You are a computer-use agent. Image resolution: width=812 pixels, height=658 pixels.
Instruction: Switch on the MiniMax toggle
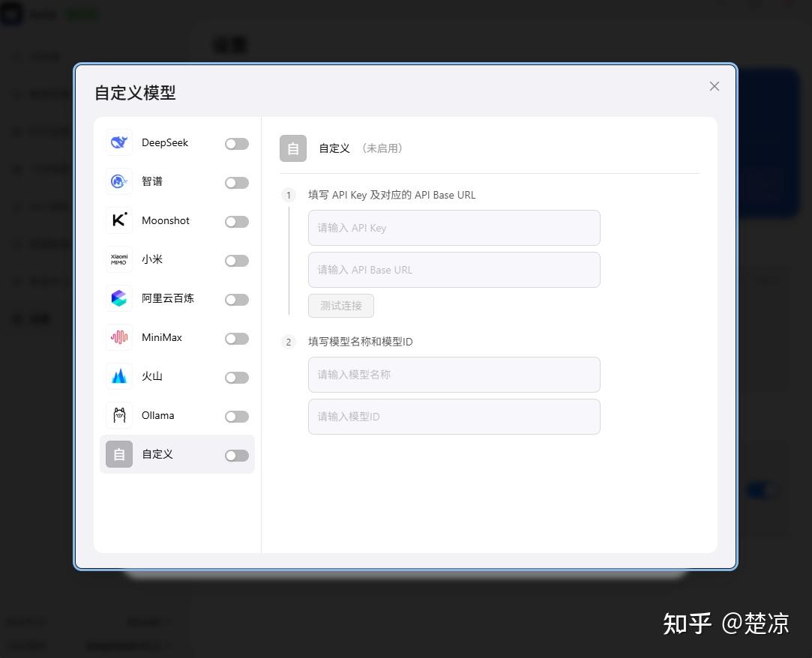[237, 339]
